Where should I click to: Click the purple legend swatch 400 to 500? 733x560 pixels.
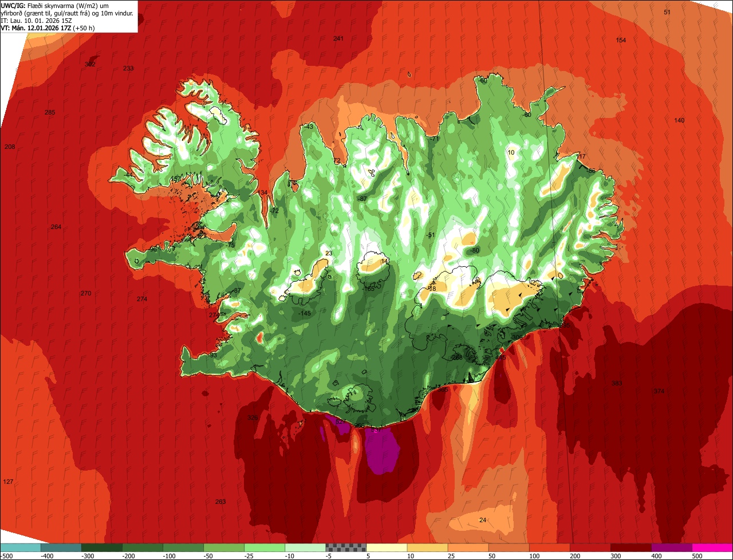pyautogui.click(x=671, y=547)
